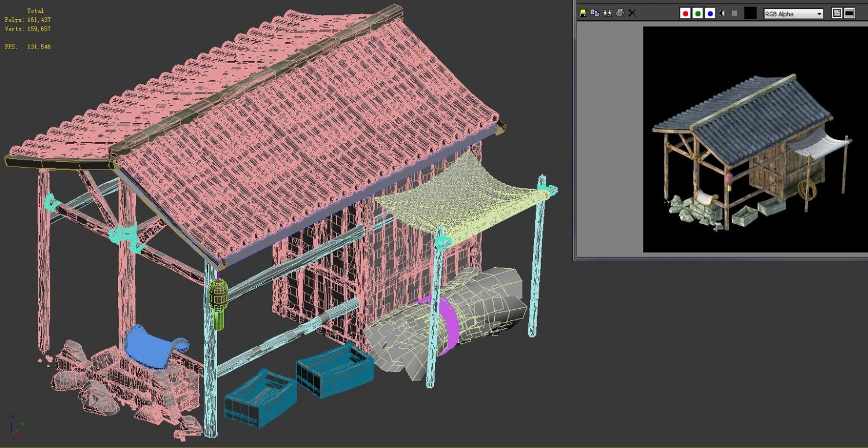
Task: Show the alpha channel with half-circle icon
Action: (722, 13)
